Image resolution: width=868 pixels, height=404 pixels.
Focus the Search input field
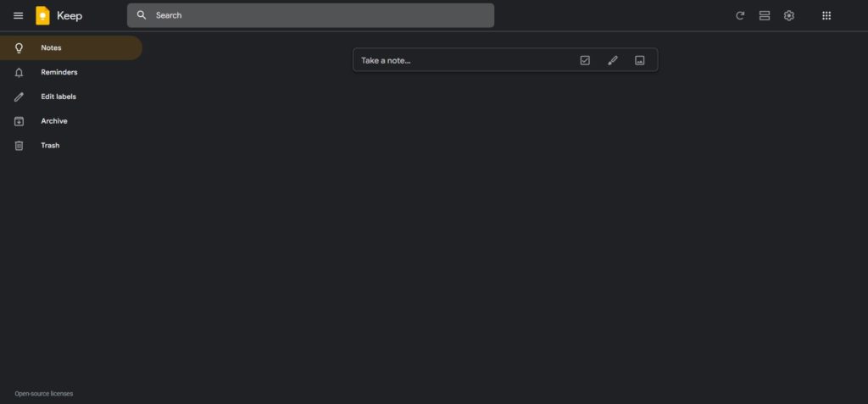click(x=310, y=15)
